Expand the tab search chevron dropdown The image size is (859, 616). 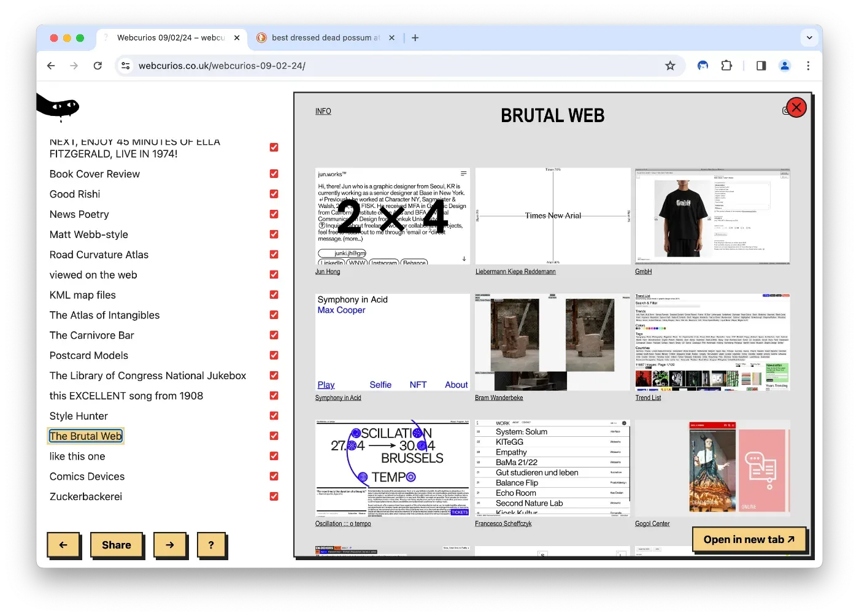tap(809, 37)
